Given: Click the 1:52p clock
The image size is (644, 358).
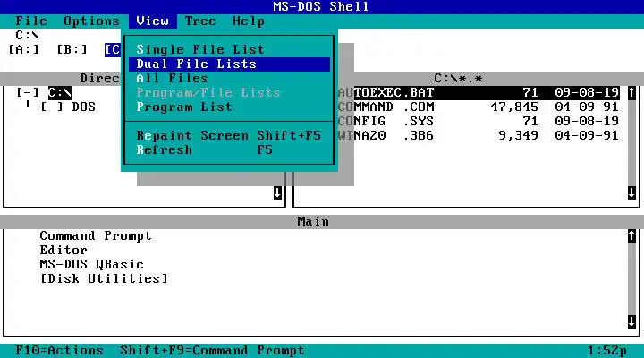Looking at the screenshot, I should tap(607, 351).
